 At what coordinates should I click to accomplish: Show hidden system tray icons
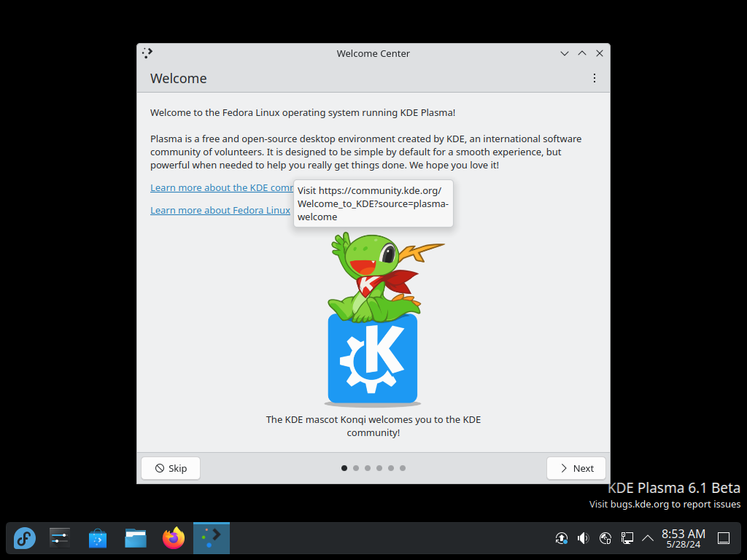(x=648, y=538)
